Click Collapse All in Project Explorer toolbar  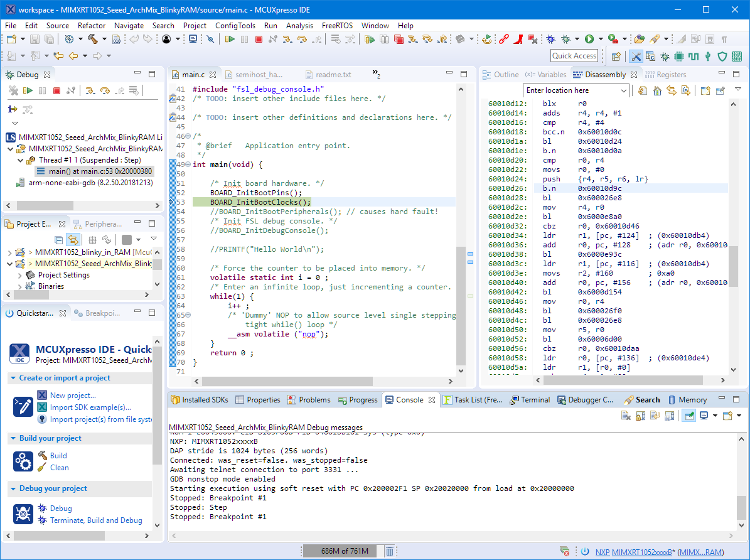tap(59, 240)
